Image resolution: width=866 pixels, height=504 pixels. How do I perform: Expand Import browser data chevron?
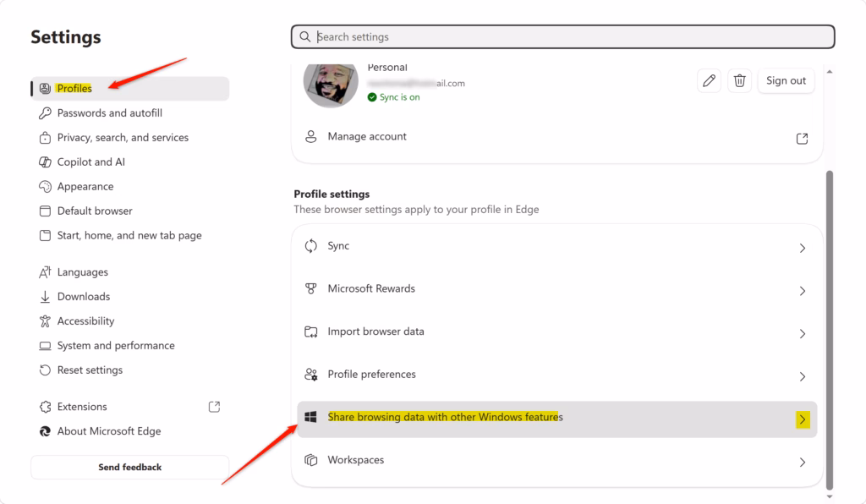click(x=803, y=334)
